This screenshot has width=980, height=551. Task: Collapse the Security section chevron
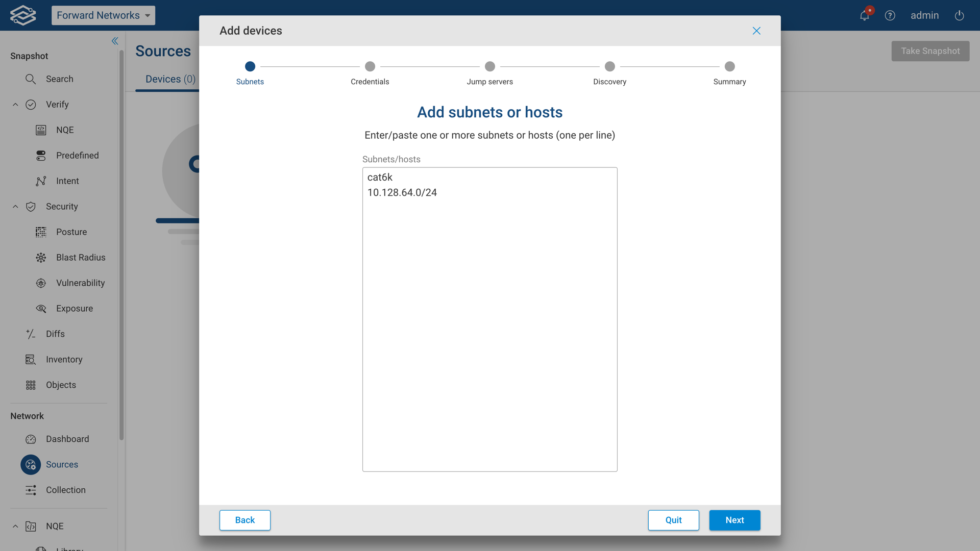tap(15, 207)
